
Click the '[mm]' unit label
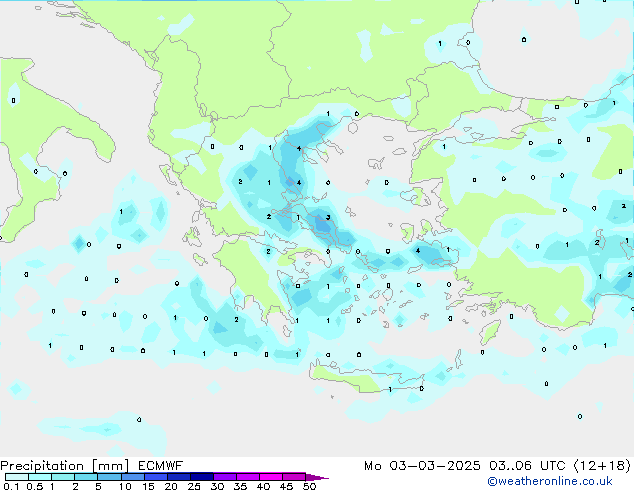coord(110,466)
